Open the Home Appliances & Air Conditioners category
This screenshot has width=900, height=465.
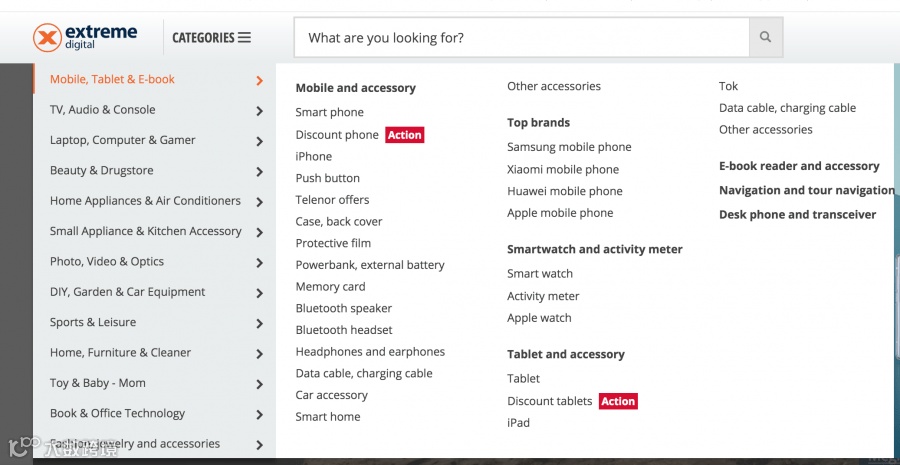(145, 201)
